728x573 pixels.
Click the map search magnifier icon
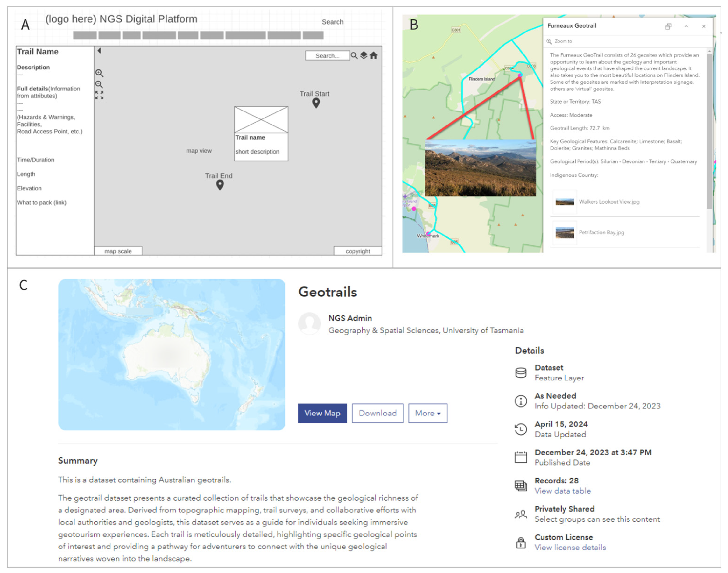pyautogui.click(x=354, y=56)
